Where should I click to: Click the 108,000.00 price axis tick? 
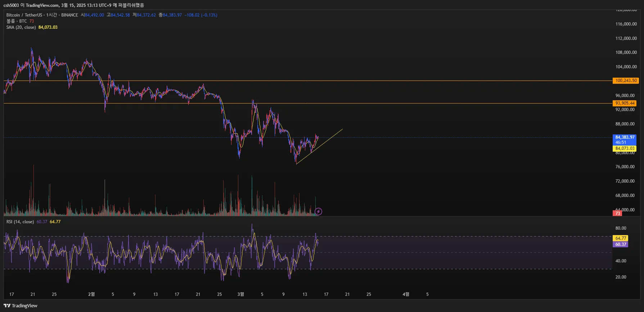[626, 52]
